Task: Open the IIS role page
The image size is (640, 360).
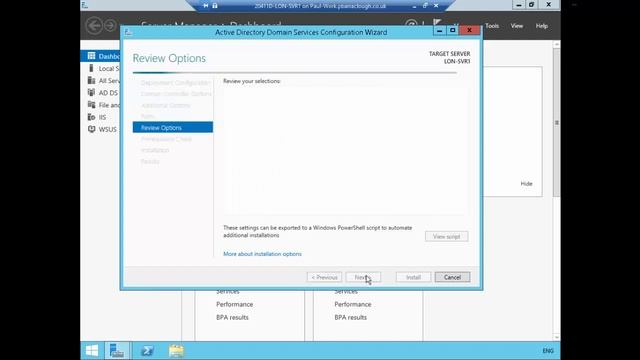Action: pos(100,117)
